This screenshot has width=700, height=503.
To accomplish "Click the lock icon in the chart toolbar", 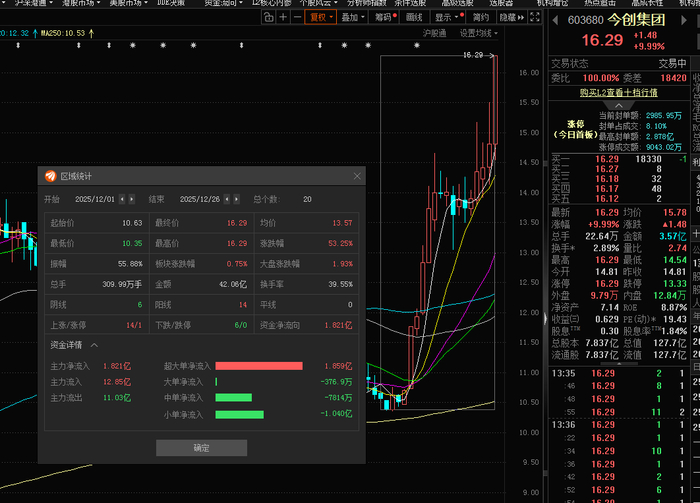I will point(268,17).
